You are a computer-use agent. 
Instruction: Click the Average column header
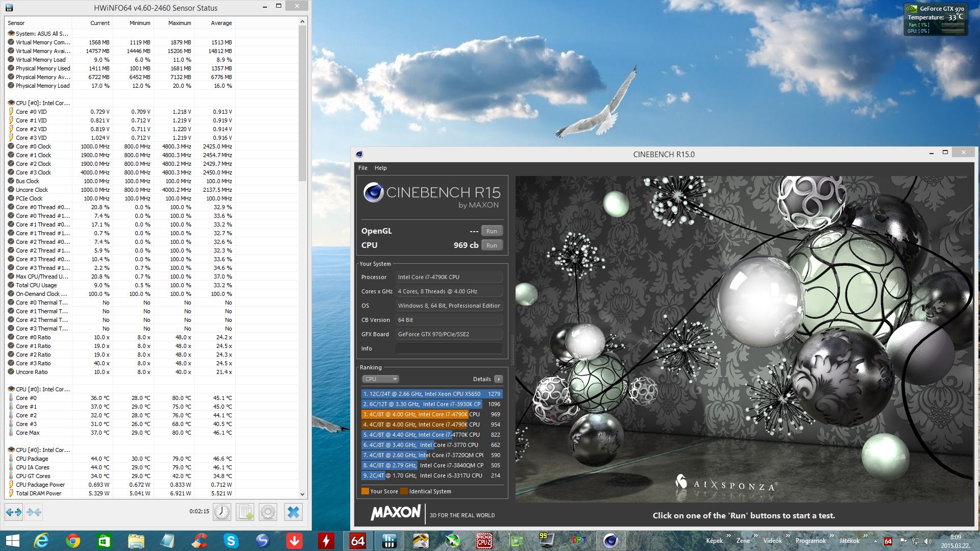(x=215, y=23)
